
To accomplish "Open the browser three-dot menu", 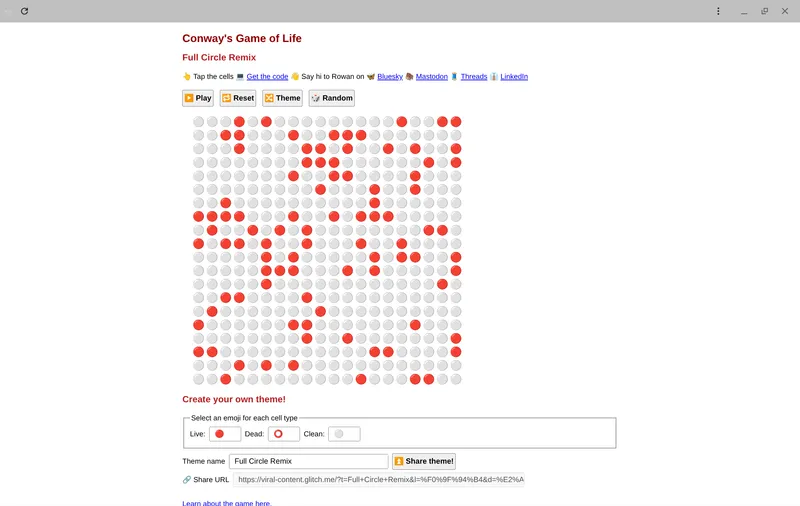I will (718, 11).
